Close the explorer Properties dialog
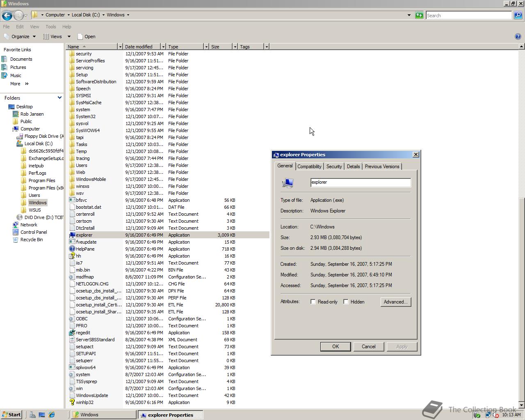Screen dimensions: 525x420 click(415, 155)
